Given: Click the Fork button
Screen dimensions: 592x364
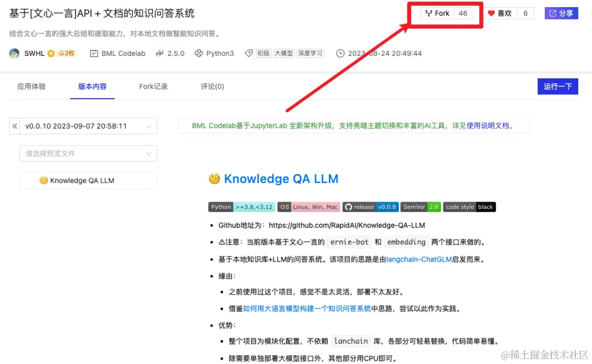Looking at the screenshot, I should pos(437,13).
